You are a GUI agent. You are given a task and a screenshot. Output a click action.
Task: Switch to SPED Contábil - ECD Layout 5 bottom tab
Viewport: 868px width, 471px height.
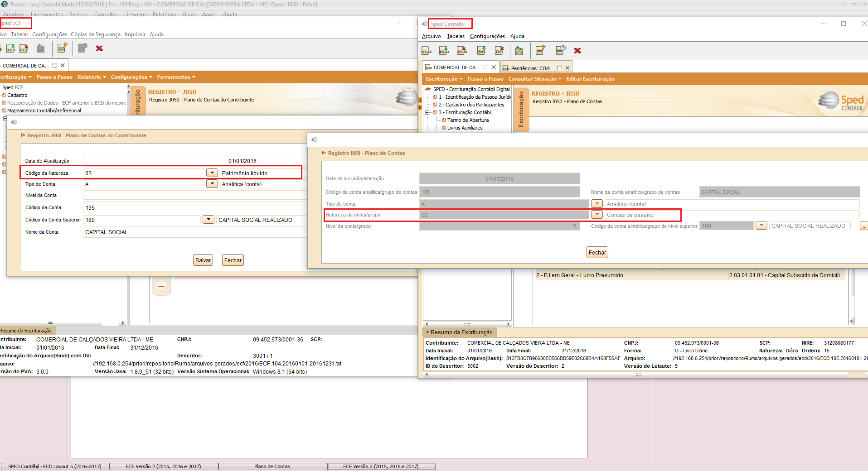[55, 466]
